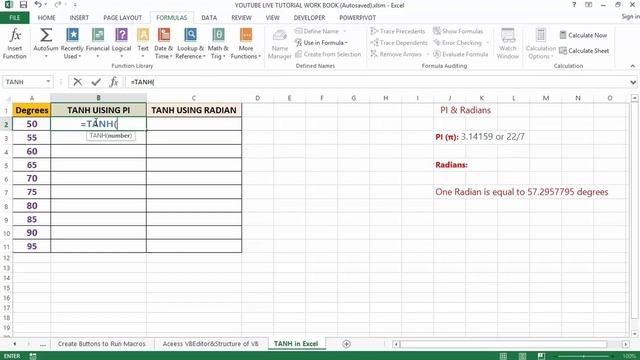Screen dimensions: 640x360
Task: Open Recently Used functions list
Action: tap(72, 44)
